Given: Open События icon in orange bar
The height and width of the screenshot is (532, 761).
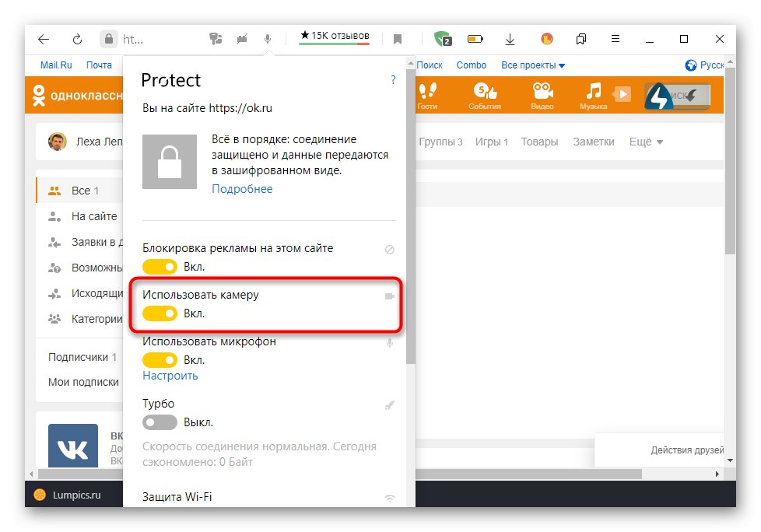Looking at the screenshot, I should [484, 96].
